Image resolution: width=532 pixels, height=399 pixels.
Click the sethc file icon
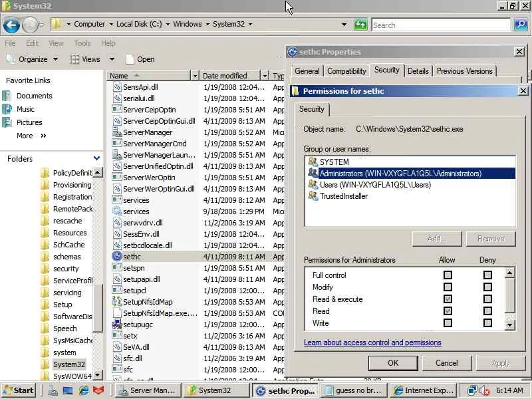point(117,256)
